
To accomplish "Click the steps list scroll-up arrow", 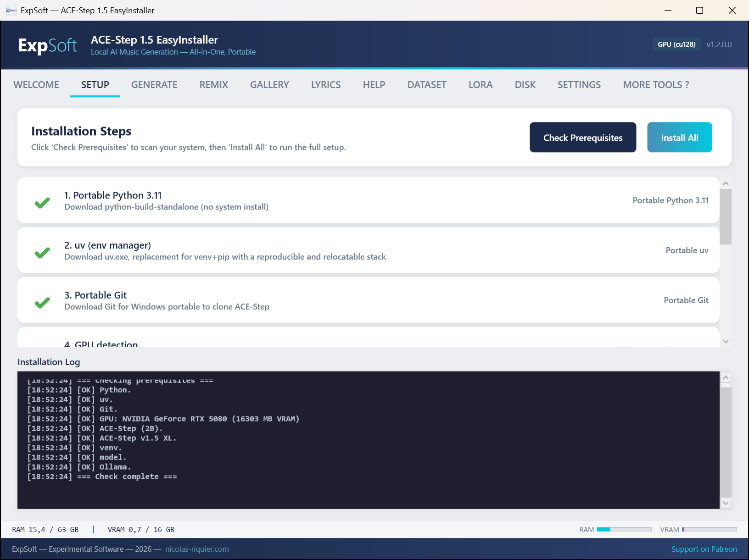I will click(x=726, y=183).
